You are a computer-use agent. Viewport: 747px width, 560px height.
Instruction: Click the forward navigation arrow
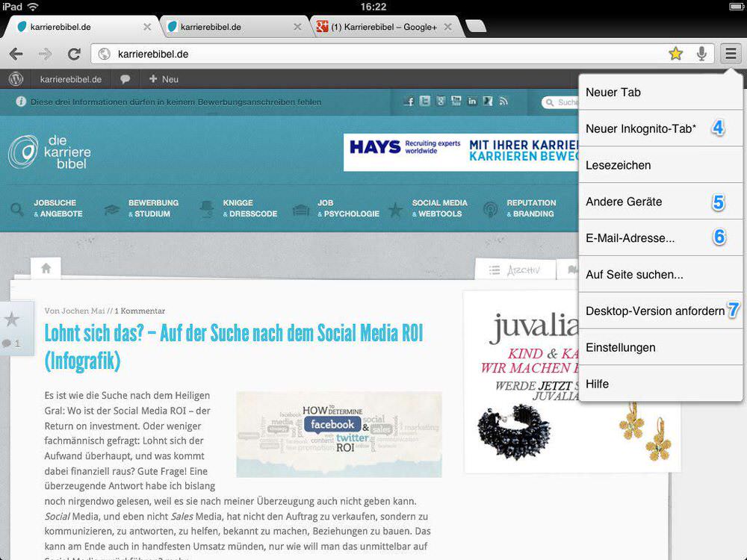coord(45,54)
